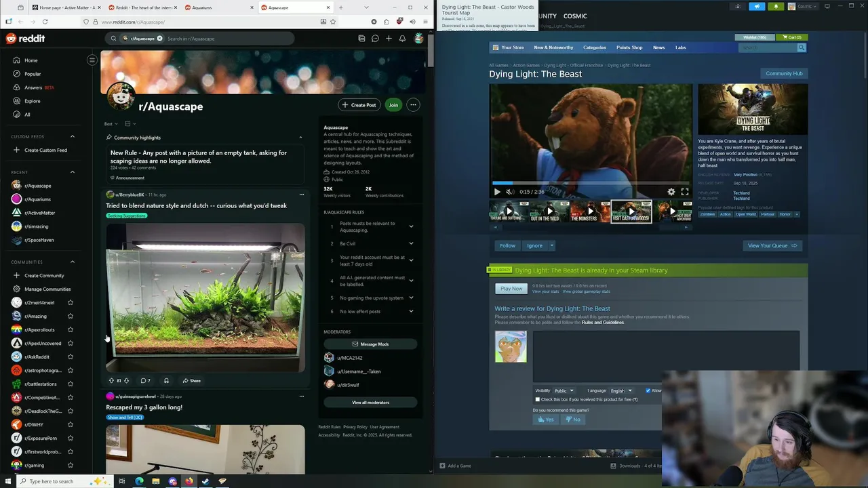This screenshot has width=868, height=488.
Task: Favorite r/AskReddit with its star
Action: pos(71,357)
